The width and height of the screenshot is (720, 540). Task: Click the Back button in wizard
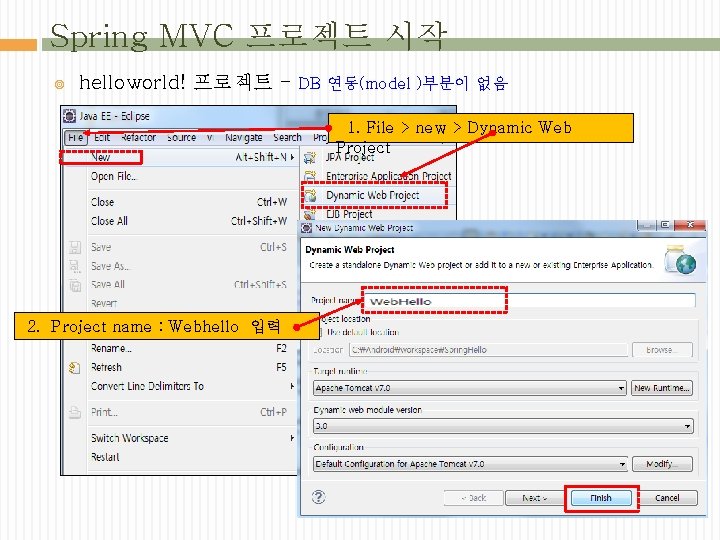473,498
